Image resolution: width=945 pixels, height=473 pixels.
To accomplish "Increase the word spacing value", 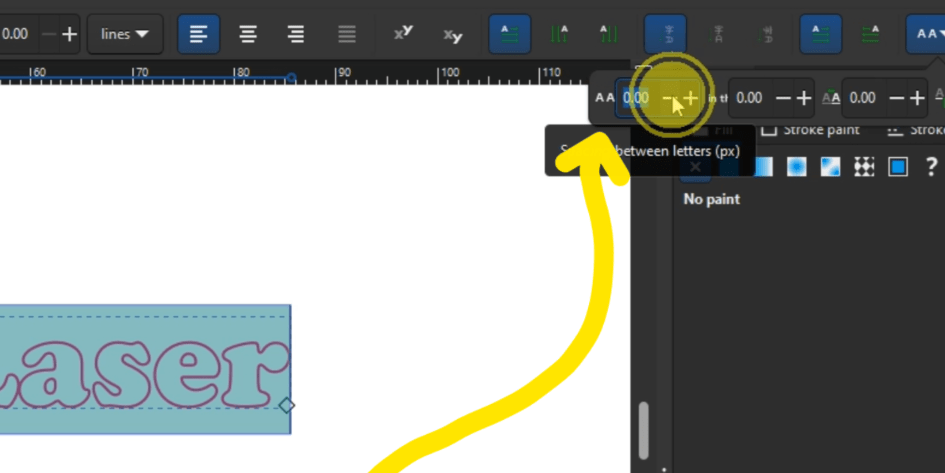I will pyautogui.click(x=804, y=98).
